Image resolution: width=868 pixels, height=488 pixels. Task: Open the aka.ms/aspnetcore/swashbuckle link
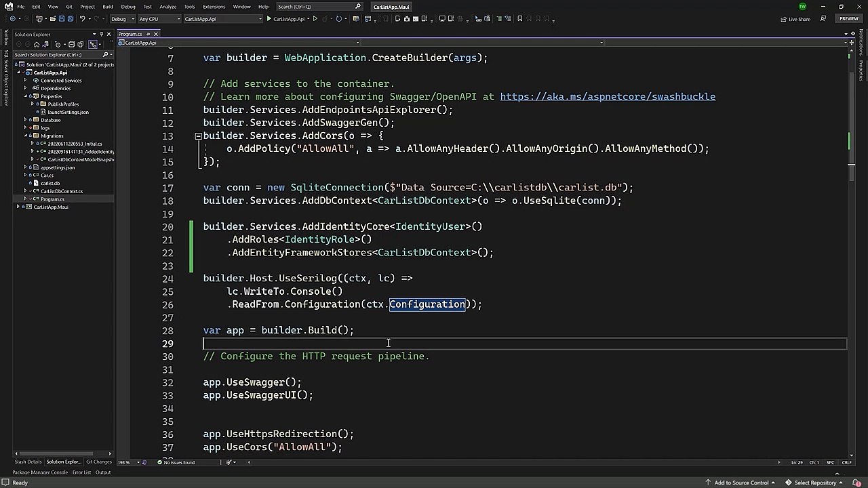point(608,97)
